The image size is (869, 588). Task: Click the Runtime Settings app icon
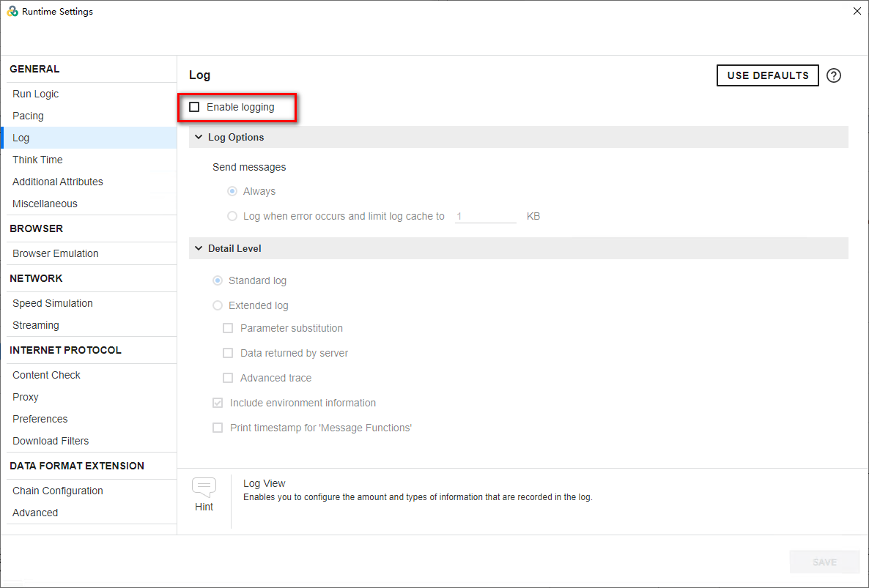coord(12,11)
